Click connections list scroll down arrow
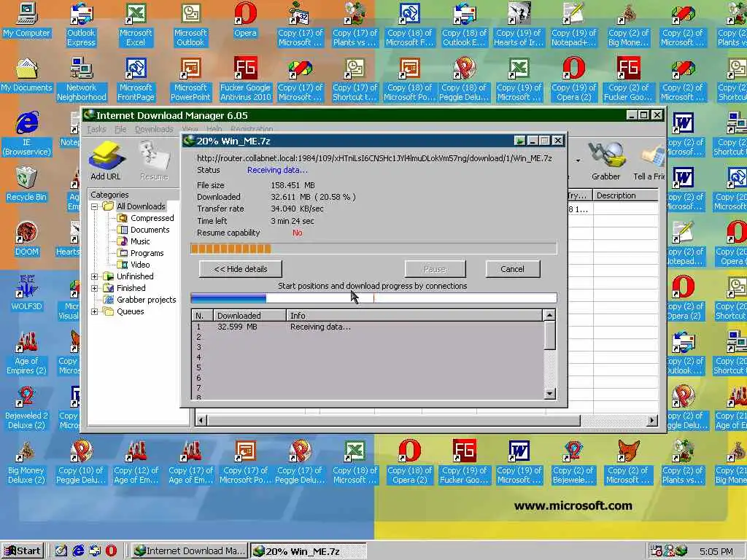 tap(549, 393)
